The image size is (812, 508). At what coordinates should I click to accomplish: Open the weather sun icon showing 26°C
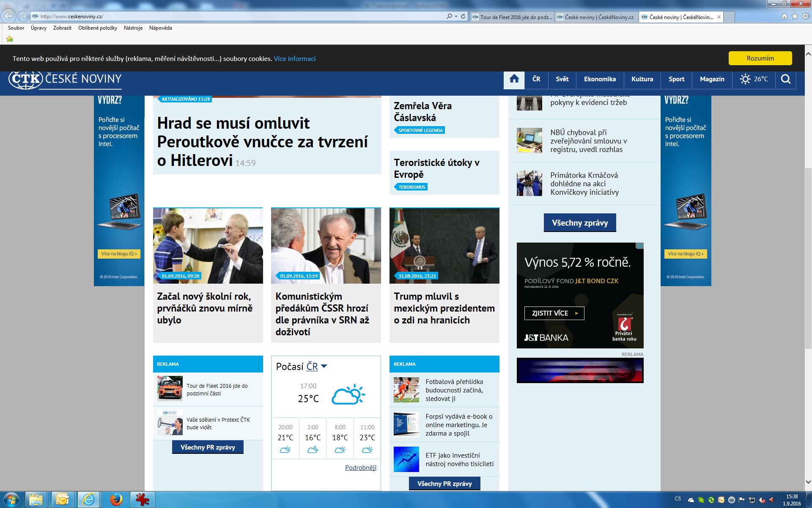(x=745, y=79)
